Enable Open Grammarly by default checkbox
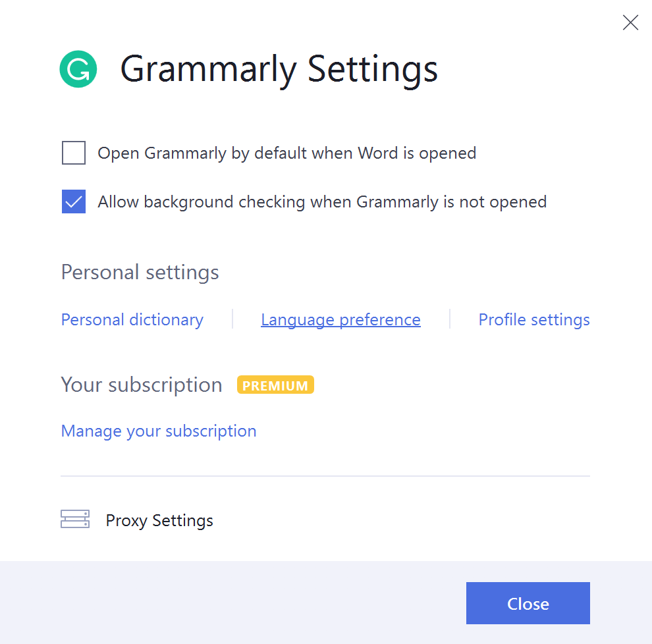652x644 pixels. coord(74,153)
